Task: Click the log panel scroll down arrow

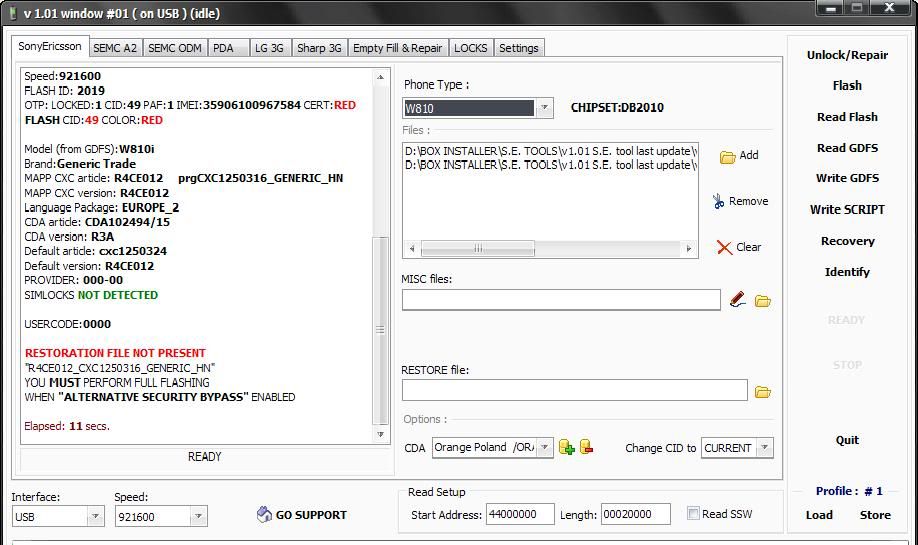Action: [381, 434]
